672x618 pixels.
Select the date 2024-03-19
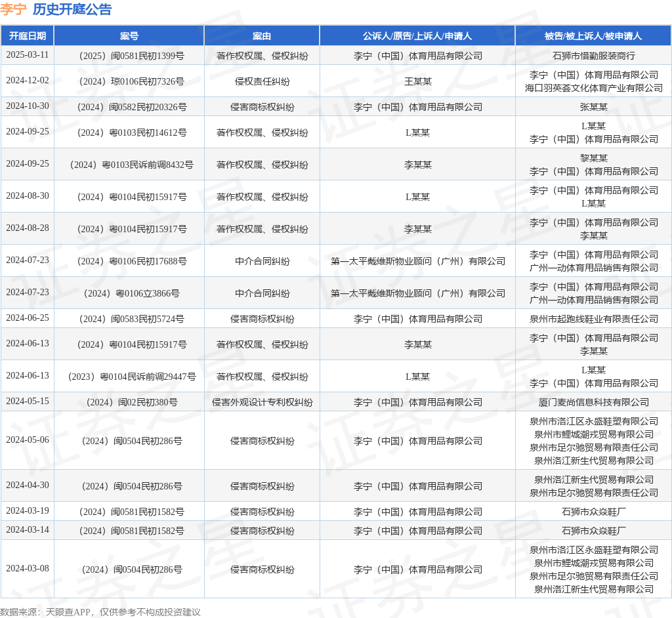28,511
